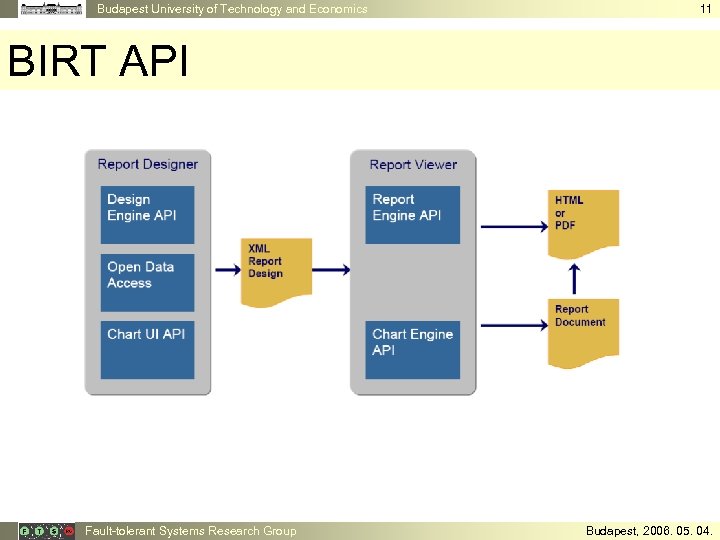This screenshot has width=720, height=540.
Task: Click the Open Data Access box
Action: 147,282
